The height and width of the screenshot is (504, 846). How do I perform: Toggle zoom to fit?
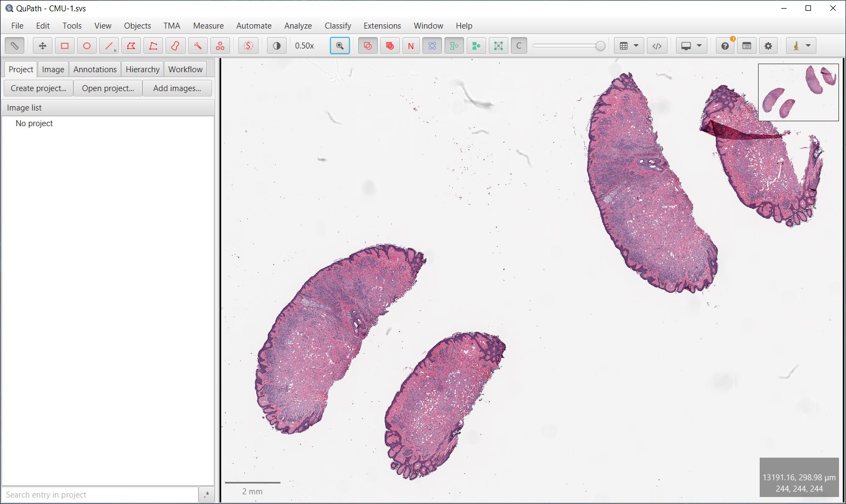point(340,46)
